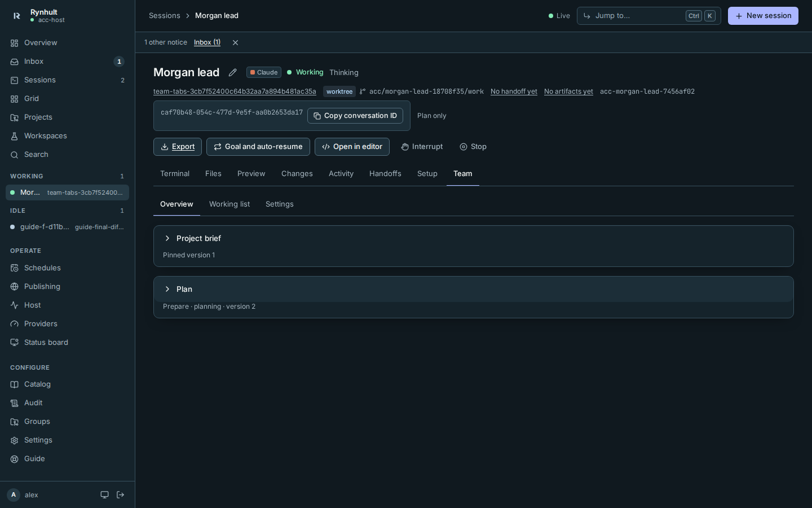This screenshot has width=812, height=508.
Task: Open Schedules page
Action: [67, 268]
